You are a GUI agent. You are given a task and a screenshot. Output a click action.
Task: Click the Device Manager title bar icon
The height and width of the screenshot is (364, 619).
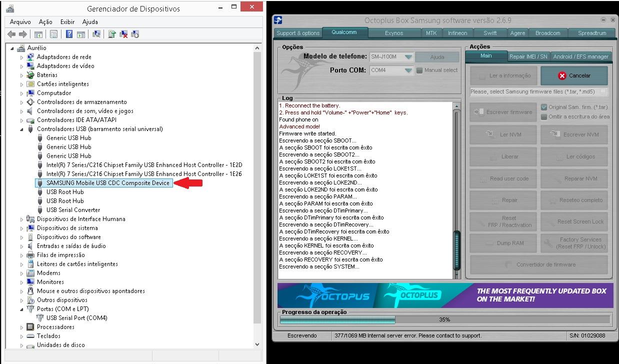10,8
